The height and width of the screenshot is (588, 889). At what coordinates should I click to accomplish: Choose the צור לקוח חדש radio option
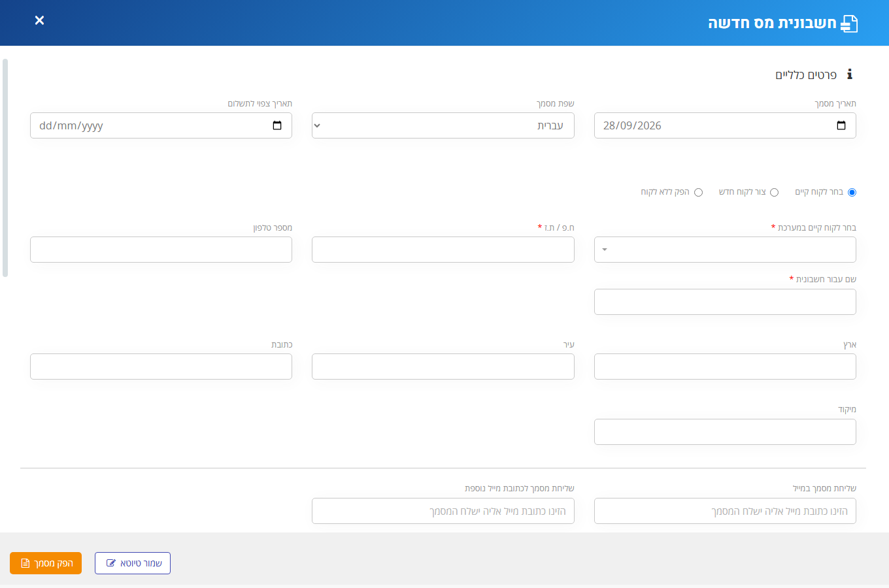(775, 192)
